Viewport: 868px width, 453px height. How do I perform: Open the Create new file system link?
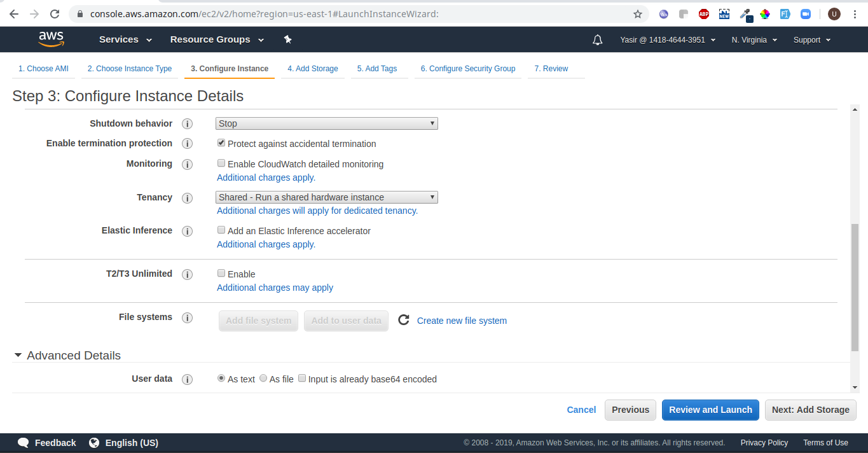tap(462, 321)
